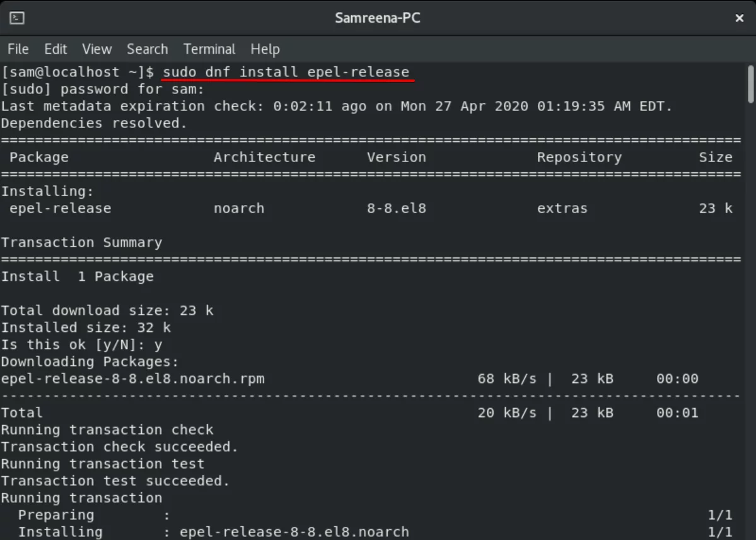The height and width of the screenshot is (540, 756).
Task: Click the '[sudo] password for sam:' line
Action: (103, 90)
